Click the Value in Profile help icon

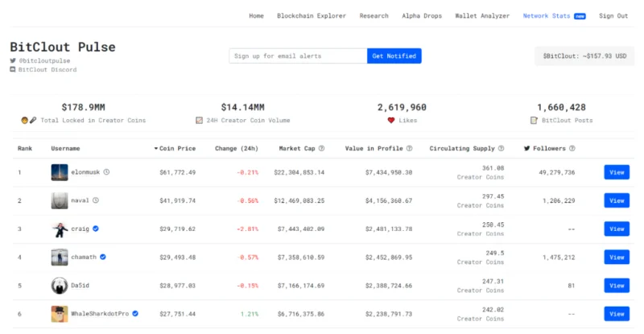410,148
